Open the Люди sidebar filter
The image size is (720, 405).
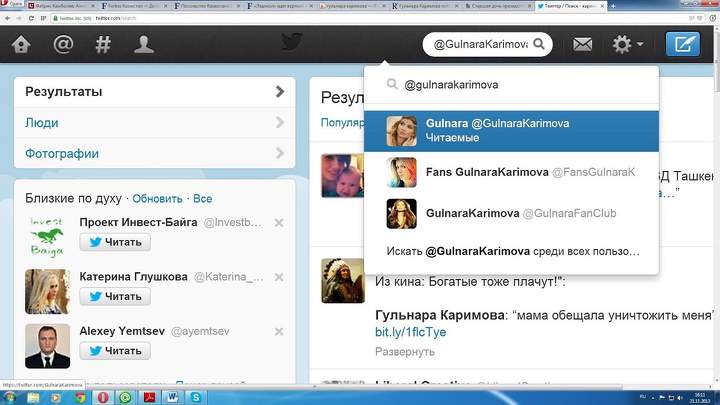click(155, 123)
